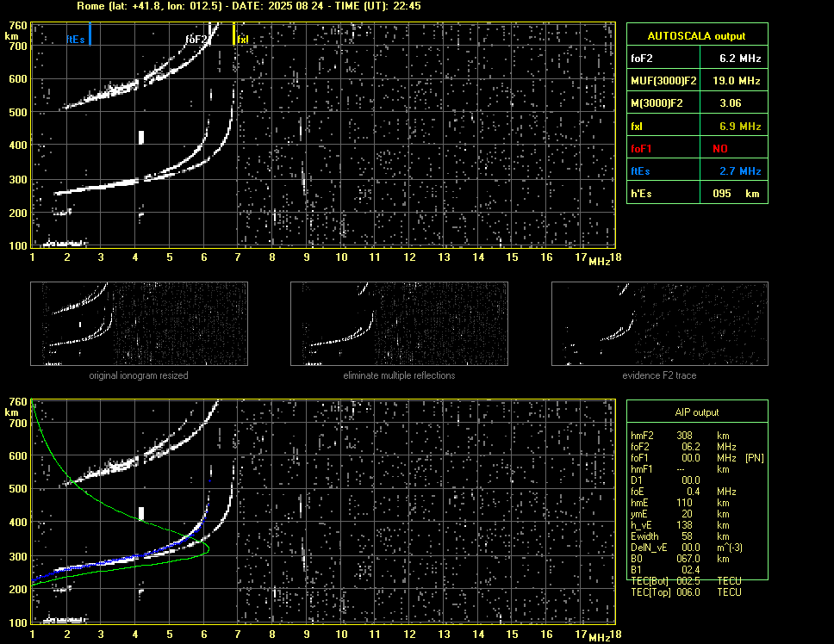Select the Ewidth value 58 in AIP output
This screenshot has height=644, width=834.
point(687,536)
